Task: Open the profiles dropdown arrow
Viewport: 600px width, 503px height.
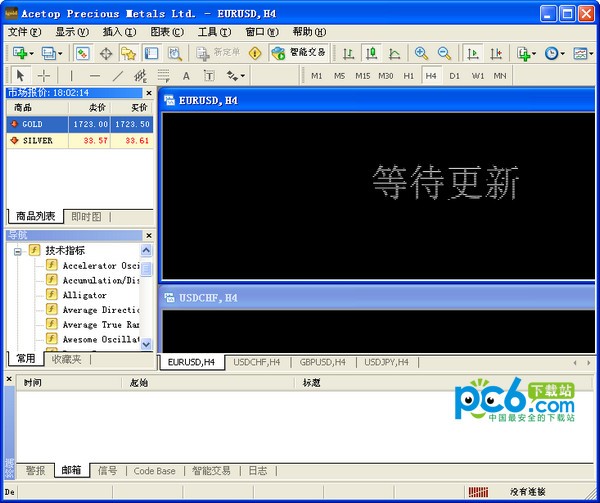Action: pyautogui.click(x=59, y=53)
